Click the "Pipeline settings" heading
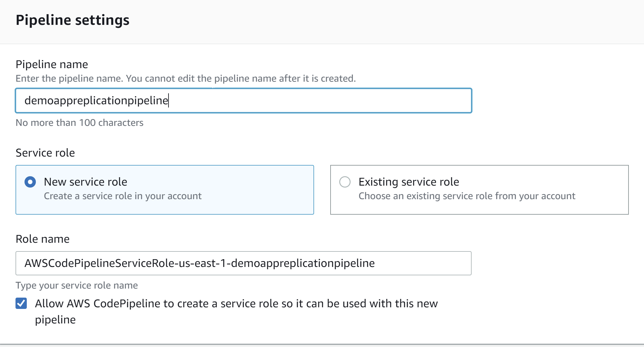Screen dimensions: 644x347 [x=73, y=20]
